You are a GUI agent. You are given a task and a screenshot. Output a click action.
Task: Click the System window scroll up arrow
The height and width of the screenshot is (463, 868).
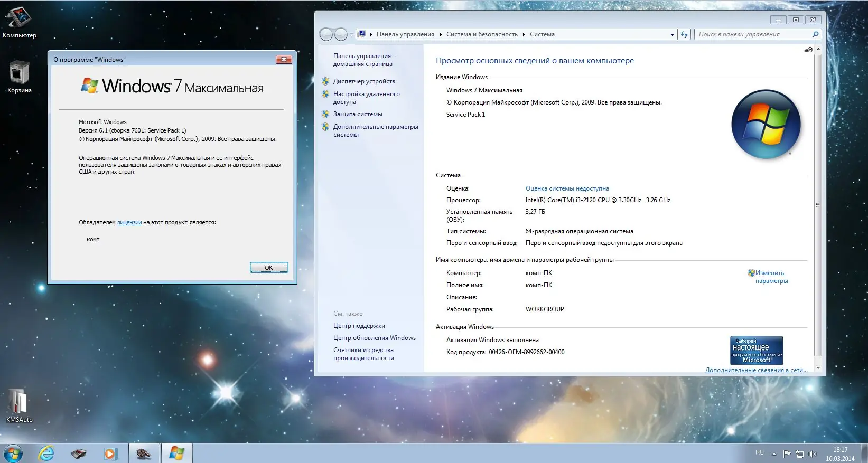(x=818, y=49)
